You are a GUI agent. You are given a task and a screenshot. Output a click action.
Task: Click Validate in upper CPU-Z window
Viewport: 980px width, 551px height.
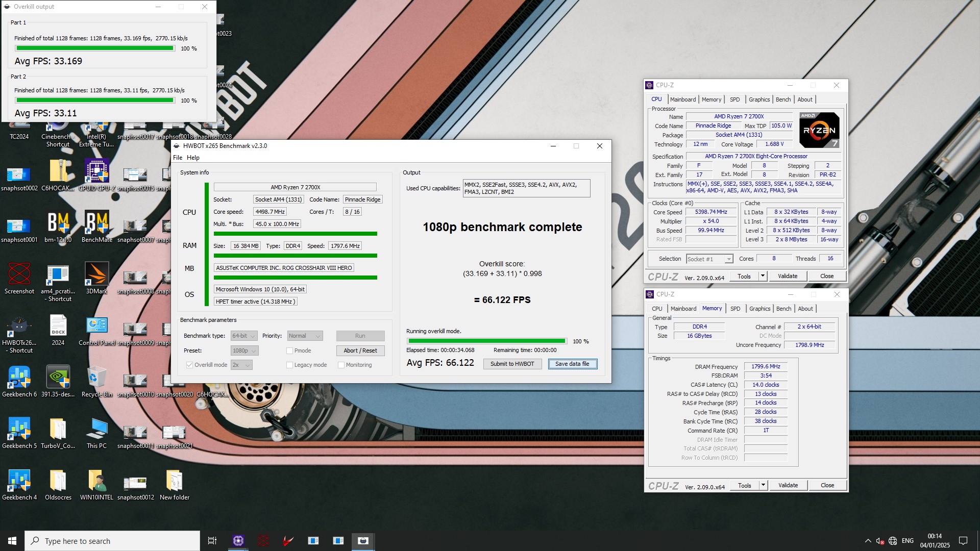[787, 276]
